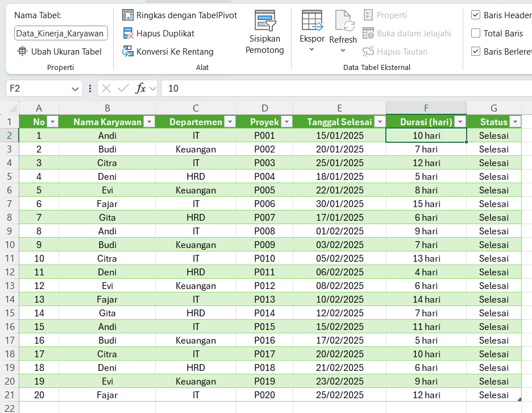The width and height of the screenshot is (532, 413).
Task: Click the formula bar showing 10
Action: click(346, 89)
